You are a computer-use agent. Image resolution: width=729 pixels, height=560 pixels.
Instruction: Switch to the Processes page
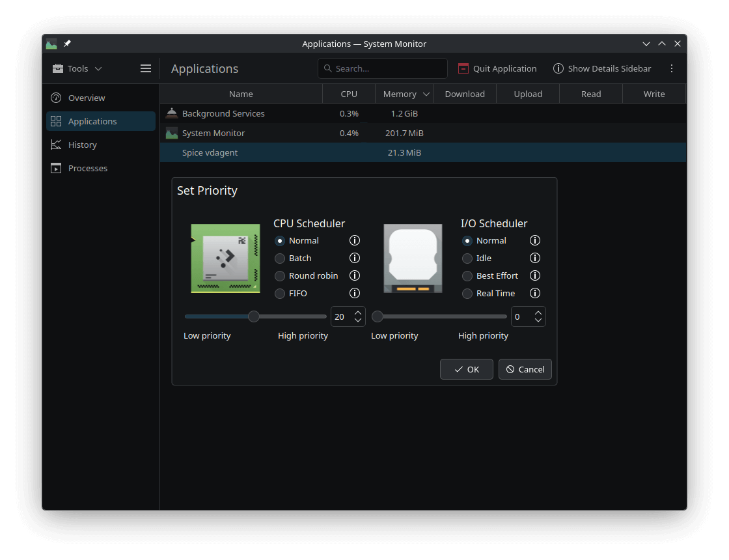(x=88, y=168)
